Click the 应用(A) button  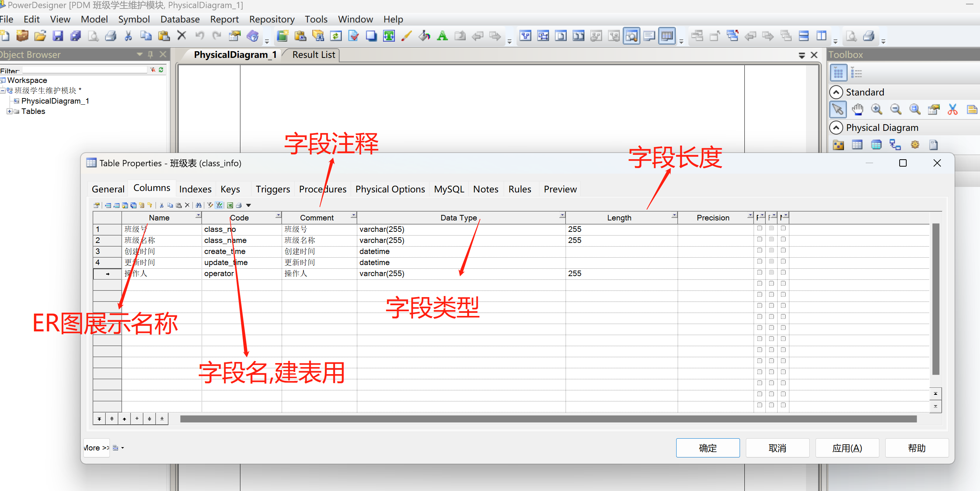click(x=847, y=448)
